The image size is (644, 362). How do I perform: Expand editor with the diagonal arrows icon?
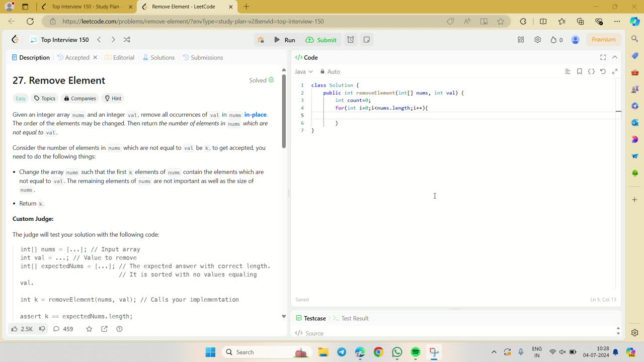click(x=615, y=71)
